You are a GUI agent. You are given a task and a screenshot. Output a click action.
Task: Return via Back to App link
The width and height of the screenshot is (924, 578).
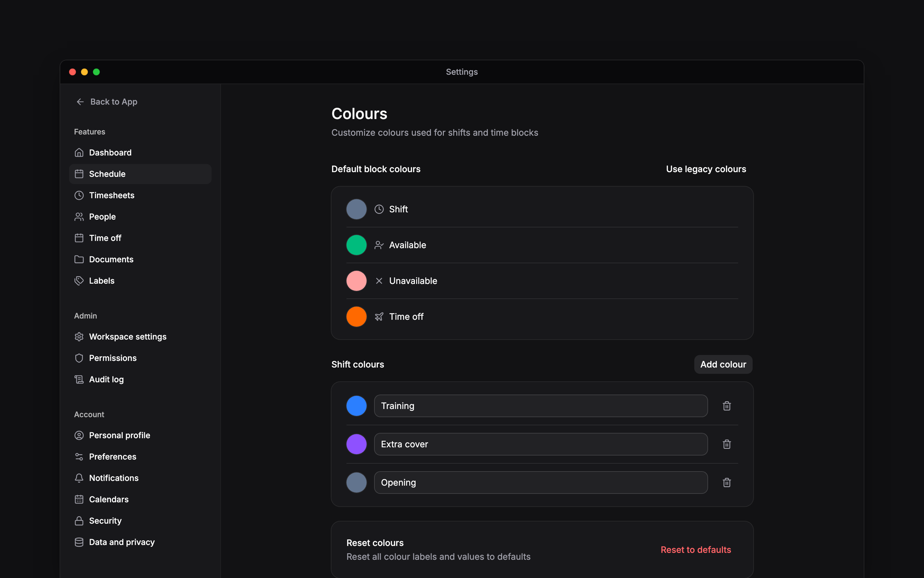[x=106, y=102]
